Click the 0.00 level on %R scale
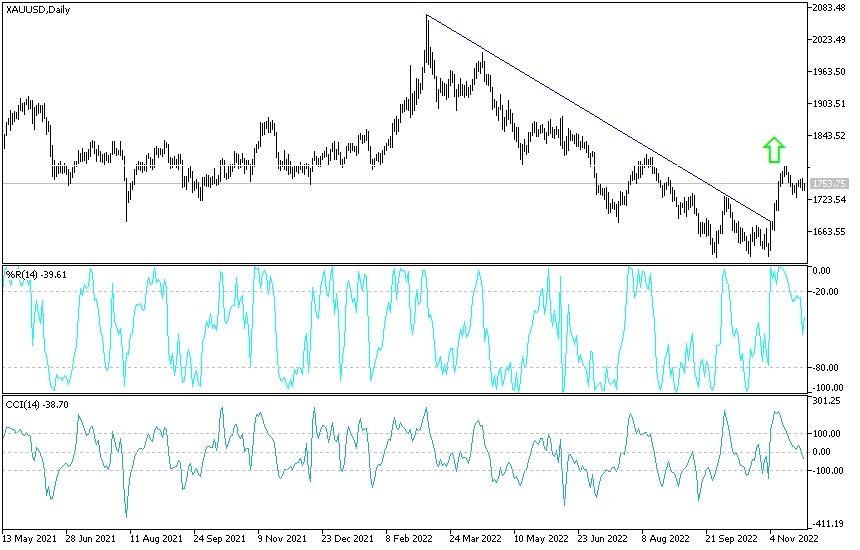This screenshot has height=550, width=860. [x=822, y=271]
